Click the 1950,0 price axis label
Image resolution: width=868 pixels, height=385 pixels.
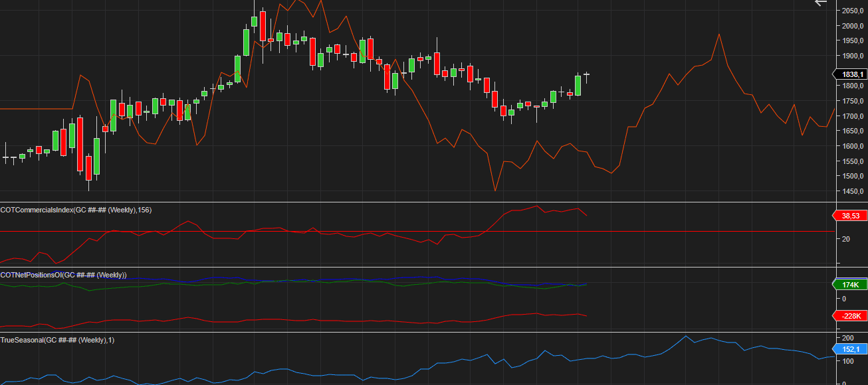[852, 41]
